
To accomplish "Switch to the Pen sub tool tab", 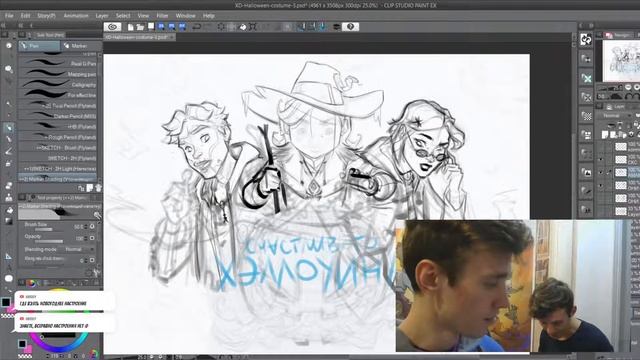I will coord(39,46).
